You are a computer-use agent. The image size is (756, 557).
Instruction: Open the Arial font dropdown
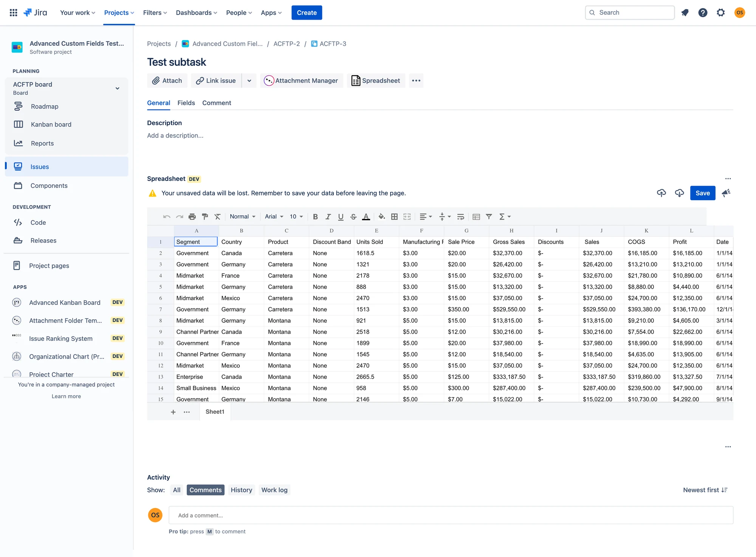click(274, 217)
